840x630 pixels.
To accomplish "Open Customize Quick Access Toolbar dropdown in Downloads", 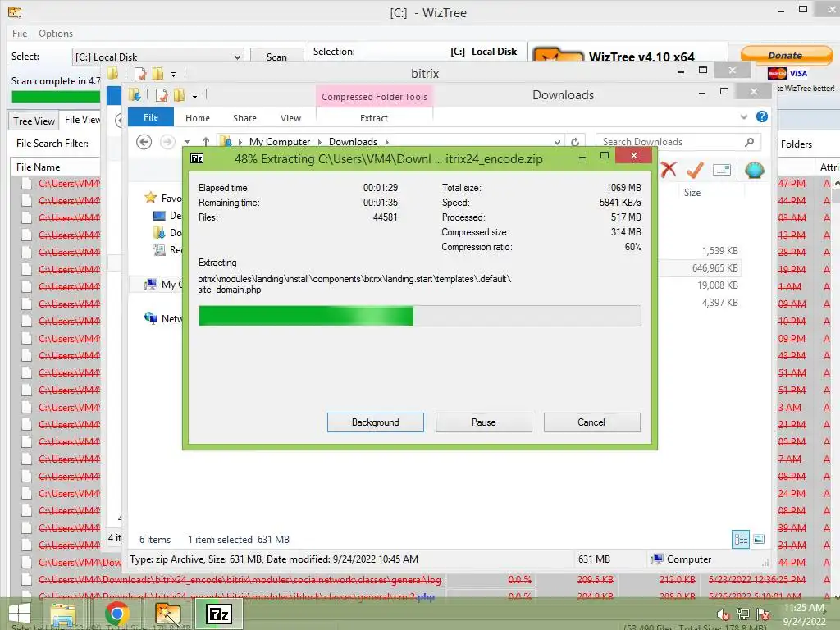I will [x=195, y=96].
